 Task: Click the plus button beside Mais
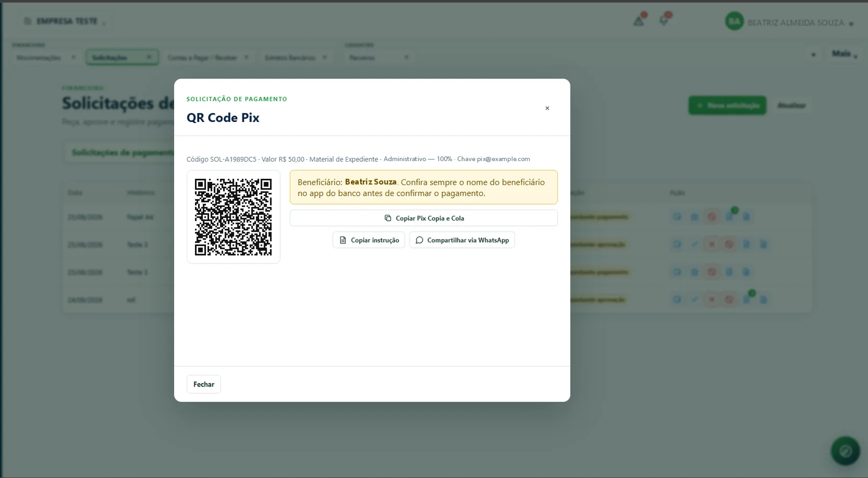[813, 54]
